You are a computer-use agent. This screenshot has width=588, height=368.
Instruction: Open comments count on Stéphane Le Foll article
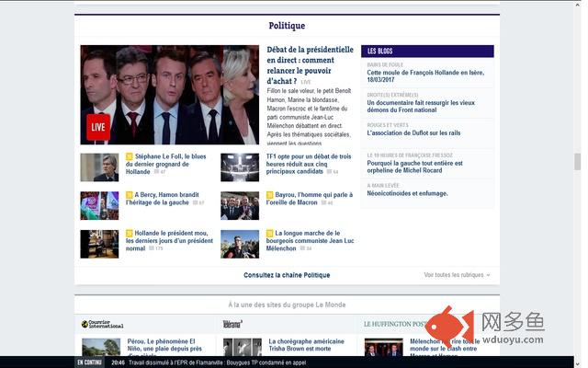160,172
